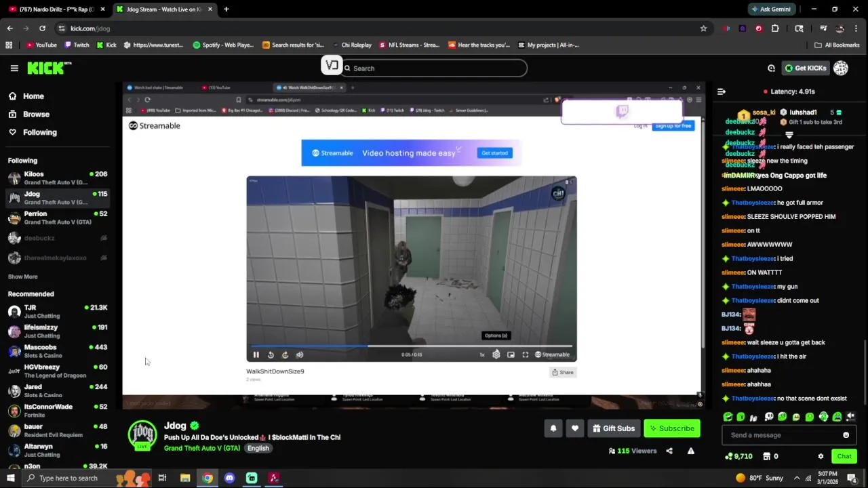The image size is (868, 488).
Task: Collapse the chat panel arrow icon
Action: [x=722, y=91]
